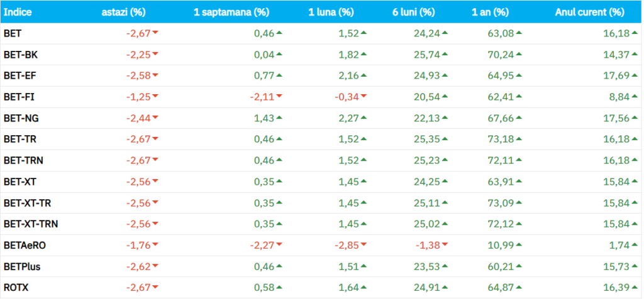Screen dimensions: 644x299
Task: Click the green up arrow beside BETPlus 23,53
Action: click(445, 266)
